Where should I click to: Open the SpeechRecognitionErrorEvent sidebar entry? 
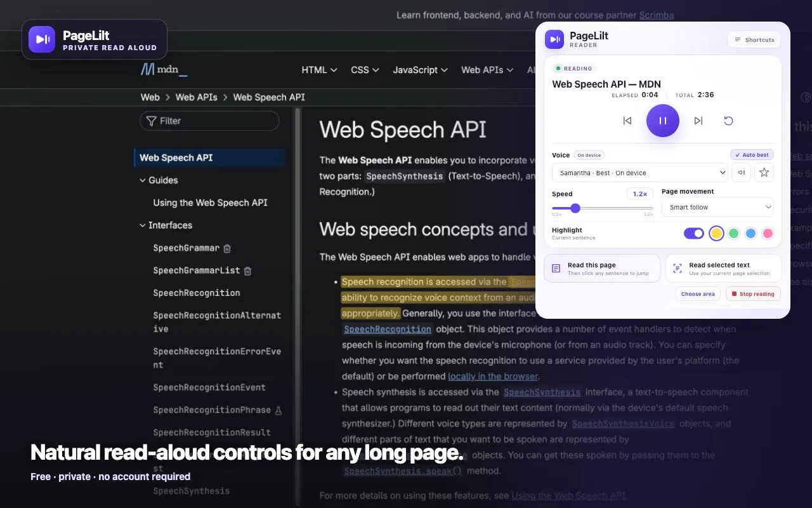(x=217, y=358)
